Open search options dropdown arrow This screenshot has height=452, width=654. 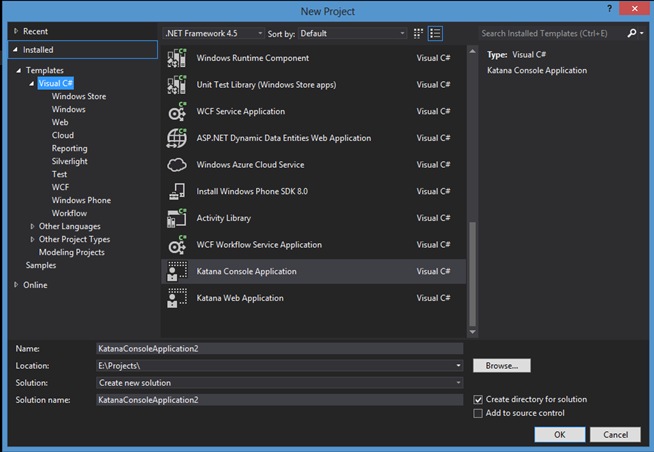click(x=641, y=33)
